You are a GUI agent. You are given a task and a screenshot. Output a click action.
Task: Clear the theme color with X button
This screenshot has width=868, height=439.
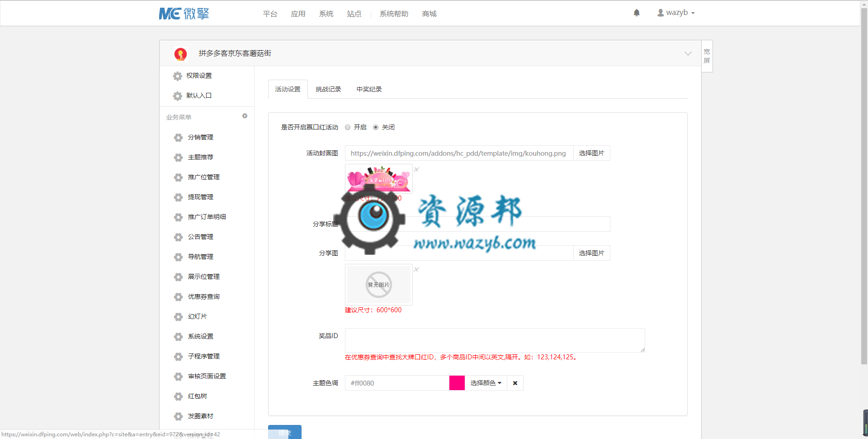click(x=515, y=383)
